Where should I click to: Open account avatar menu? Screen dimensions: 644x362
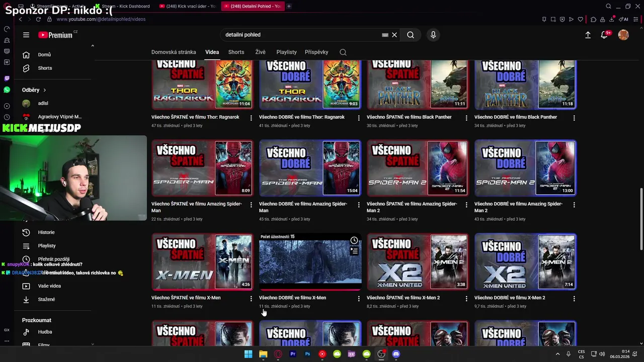623,35
